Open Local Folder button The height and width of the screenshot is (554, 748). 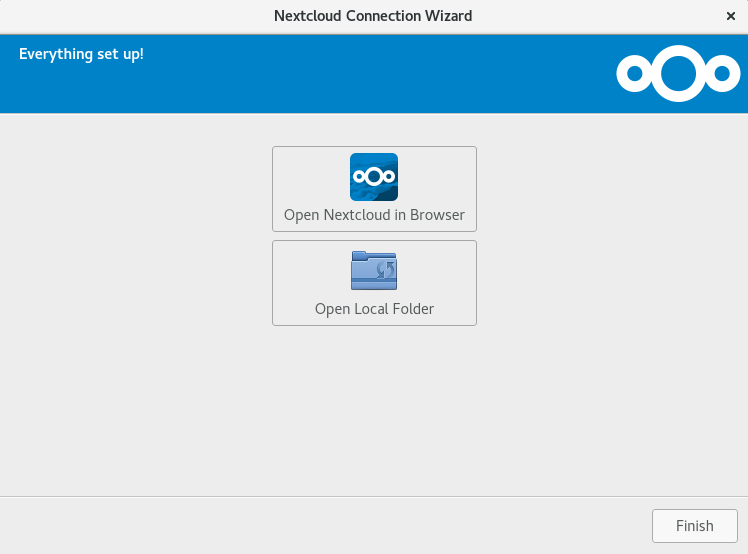(x=374, y=283)
